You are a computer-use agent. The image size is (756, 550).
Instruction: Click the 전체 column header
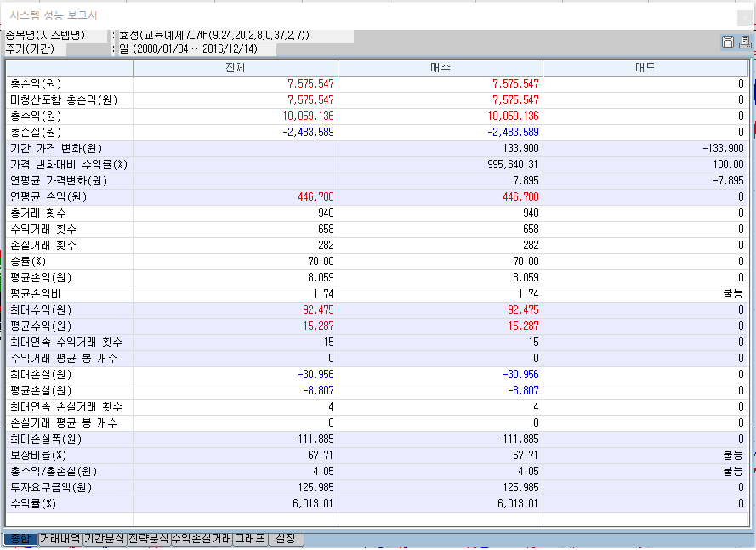point(235,68)
